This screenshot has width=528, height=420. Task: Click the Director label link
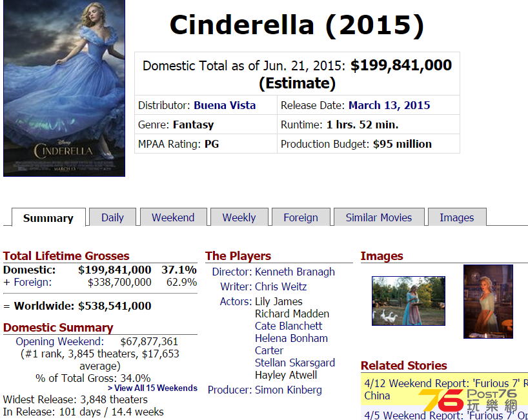232,272
